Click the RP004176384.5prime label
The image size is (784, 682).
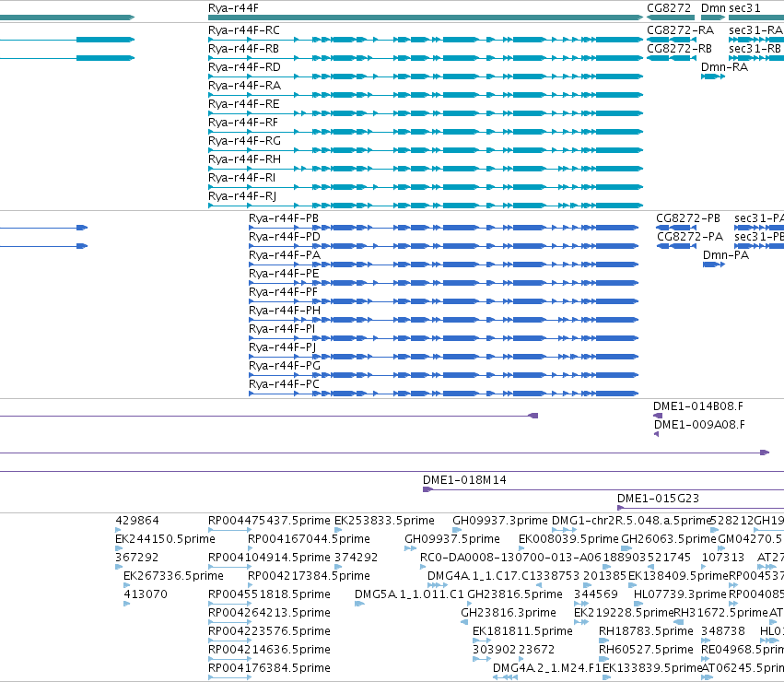(x=270, y=669)
